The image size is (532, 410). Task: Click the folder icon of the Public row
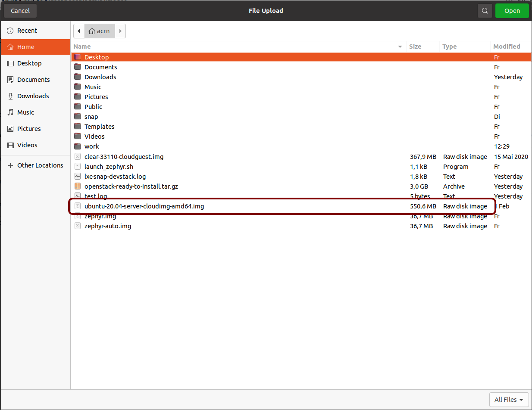[78, 106]
